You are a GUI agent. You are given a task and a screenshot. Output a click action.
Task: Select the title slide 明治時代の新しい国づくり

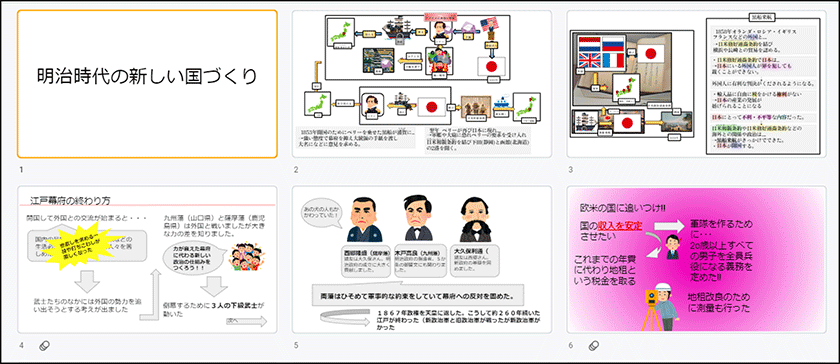pos(147,84)
